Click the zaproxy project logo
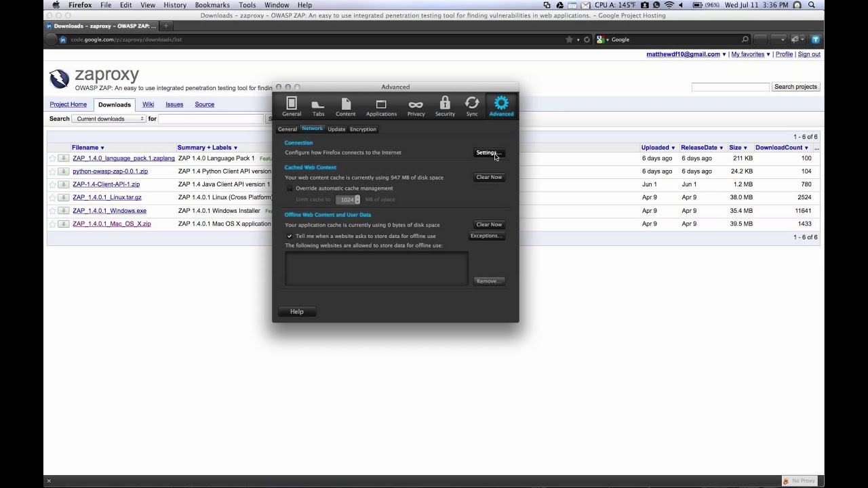This screenshot has width=868, height=488. click(59, 79)
